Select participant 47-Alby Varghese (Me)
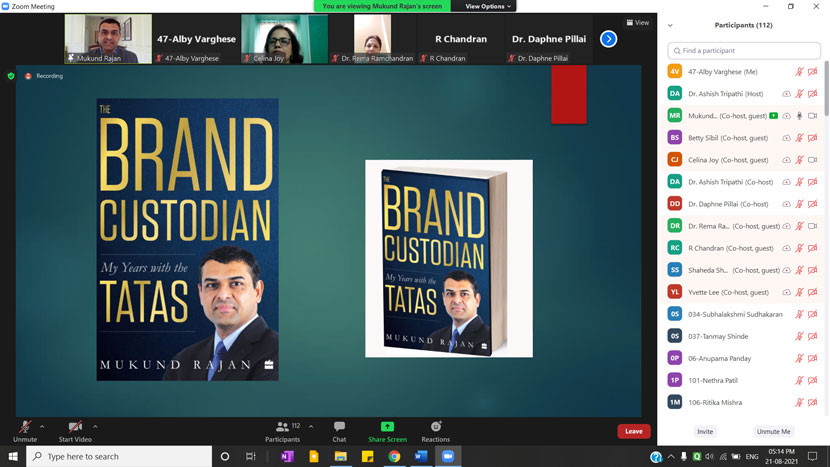This screenshot has height=467, width=830. pos(743,71)
